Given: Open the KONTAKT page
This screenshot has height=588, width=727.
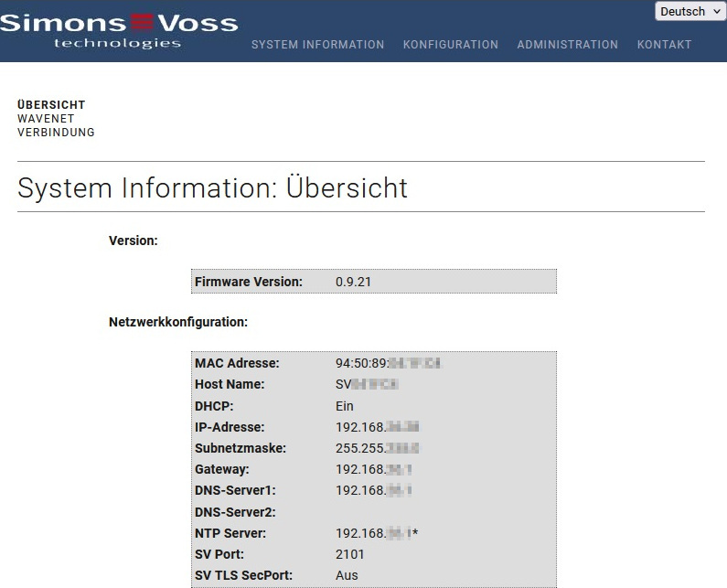Looking at the screenshot, I should click(x=664, y=45).
